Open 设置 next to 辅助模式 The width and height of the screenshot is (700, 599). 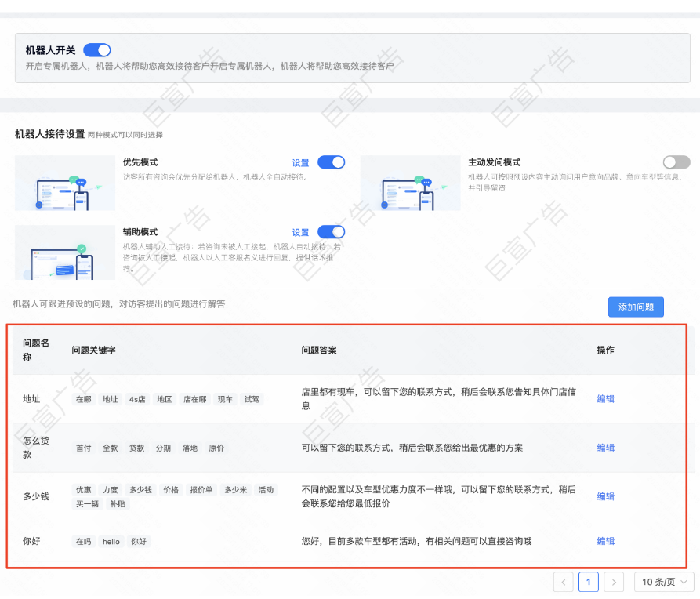click(x=300, y=232)
